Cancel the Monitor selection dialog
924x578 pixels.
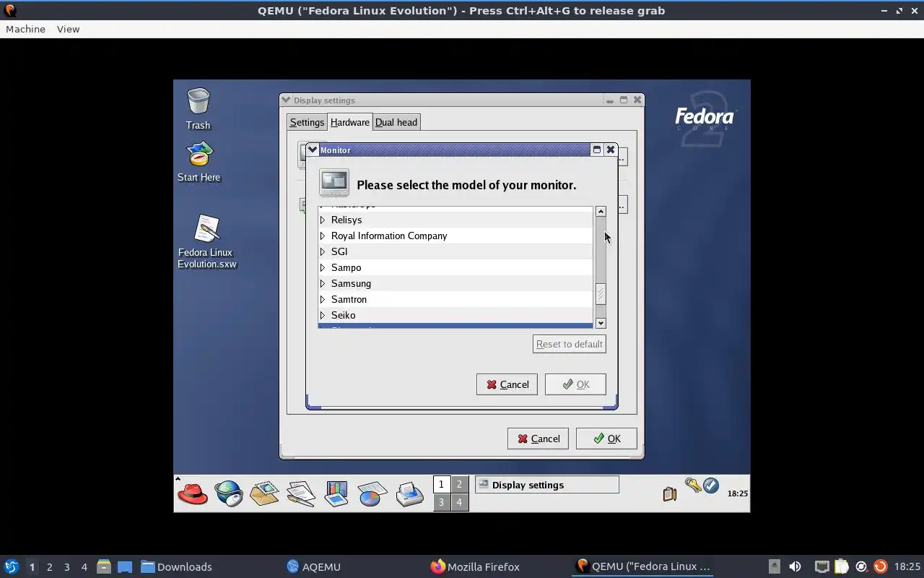click(x=507, y=384)
